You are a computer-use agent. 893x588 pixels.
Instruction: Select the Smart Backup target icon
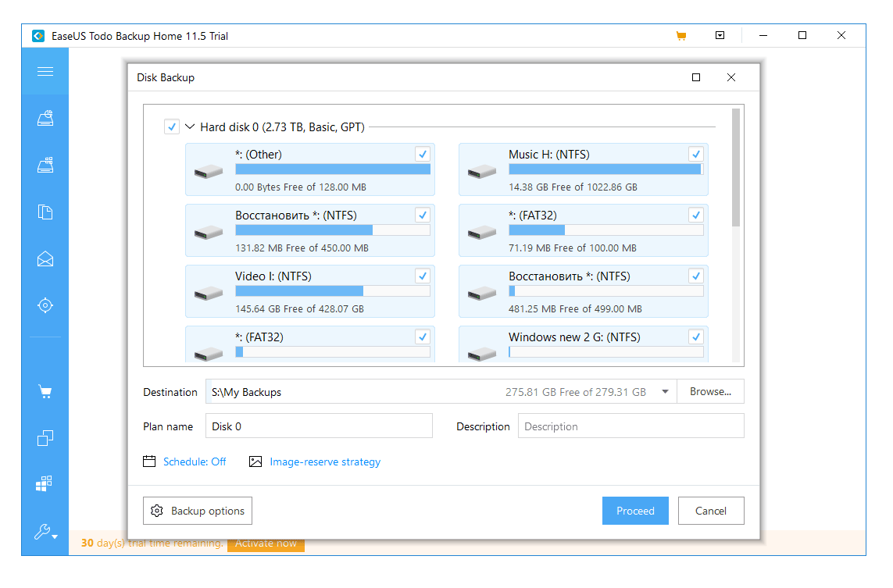tap(45, 305)
